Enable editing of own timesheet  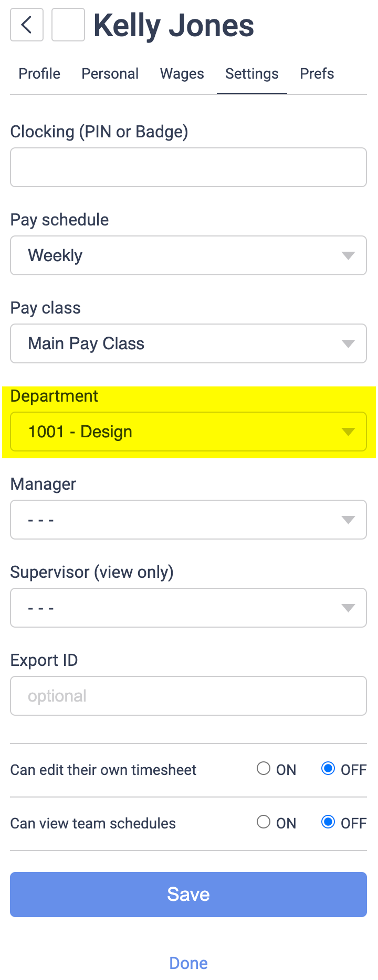pos(263,768)
